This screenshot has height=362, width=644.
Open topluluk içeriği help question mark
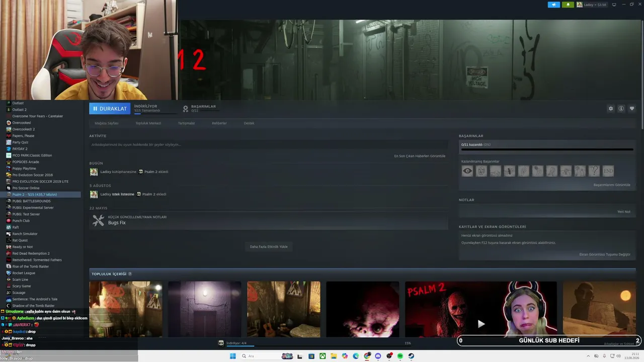[x=130, y=274]
